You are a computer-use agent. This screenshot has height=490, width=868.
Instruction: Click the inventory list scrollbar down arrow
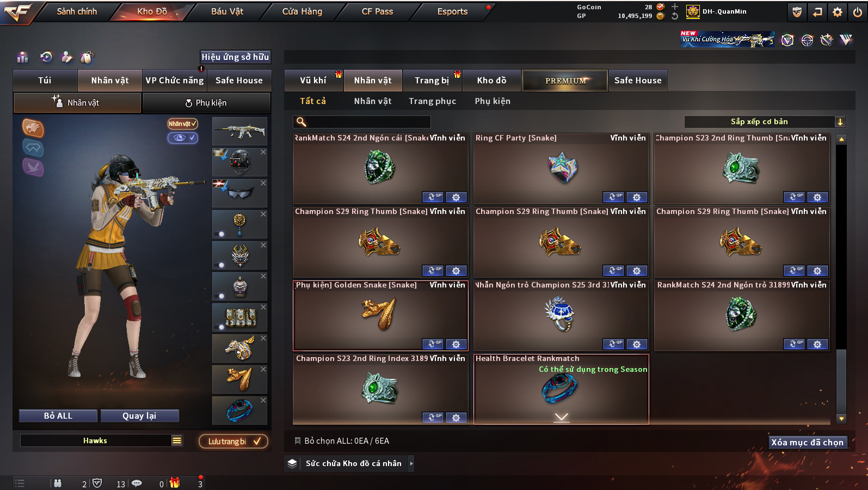841,419
